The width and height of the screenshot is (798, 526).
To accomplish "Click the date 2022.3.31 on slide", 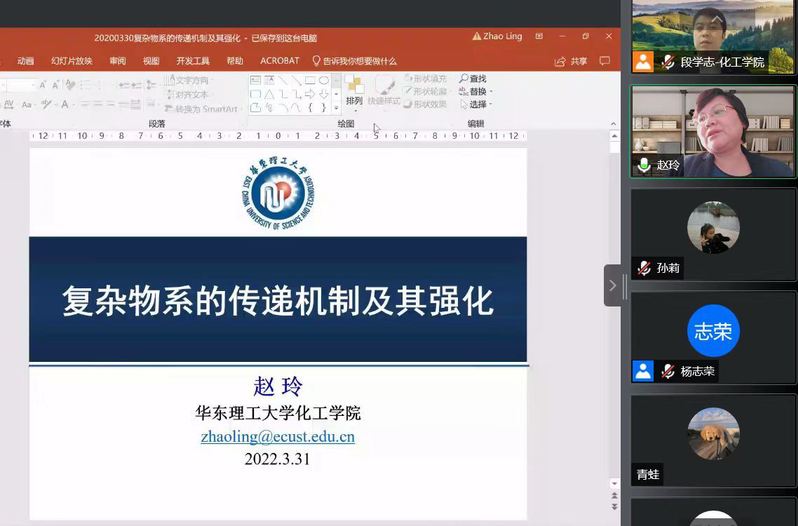I will [x=277, y=459].
